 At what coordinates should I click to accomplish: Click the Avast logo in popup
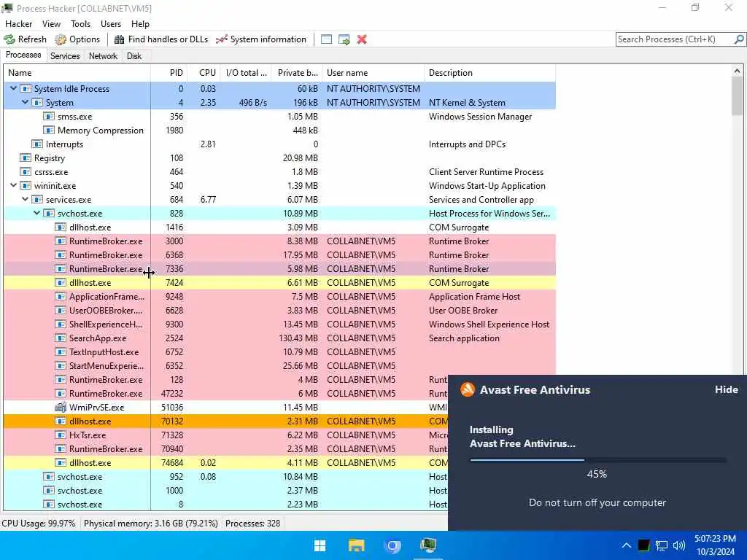(x=468, y=389)
